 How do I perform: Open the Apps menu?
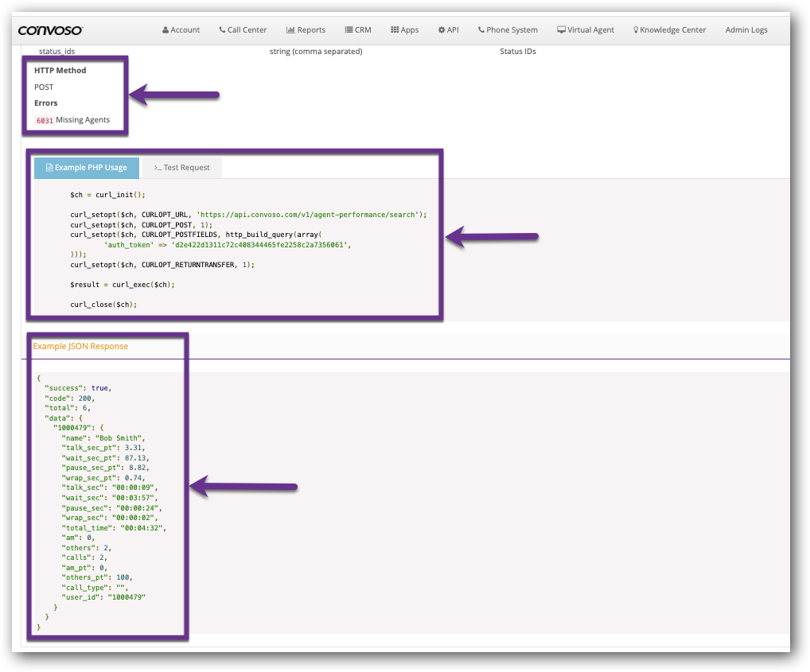coord(404,30)
